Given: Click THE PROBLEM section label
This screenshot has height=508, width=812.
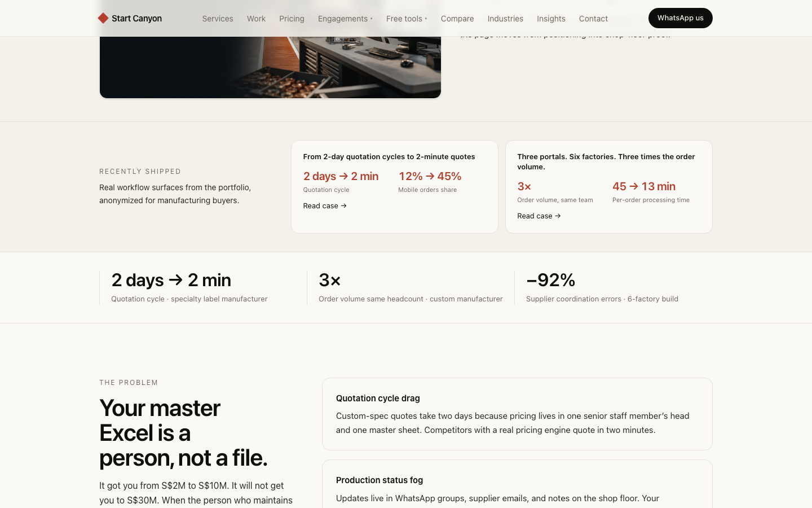Looking at the screenshot, I should (x=129, y=383).
